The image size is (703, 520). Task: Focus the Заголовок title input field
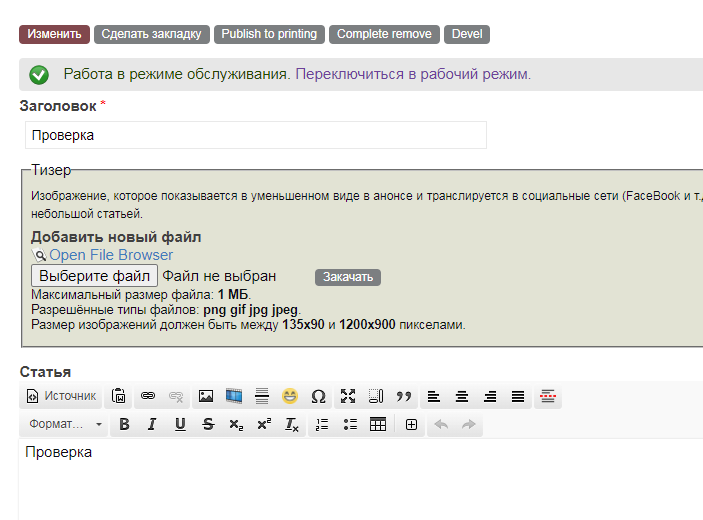256,135
